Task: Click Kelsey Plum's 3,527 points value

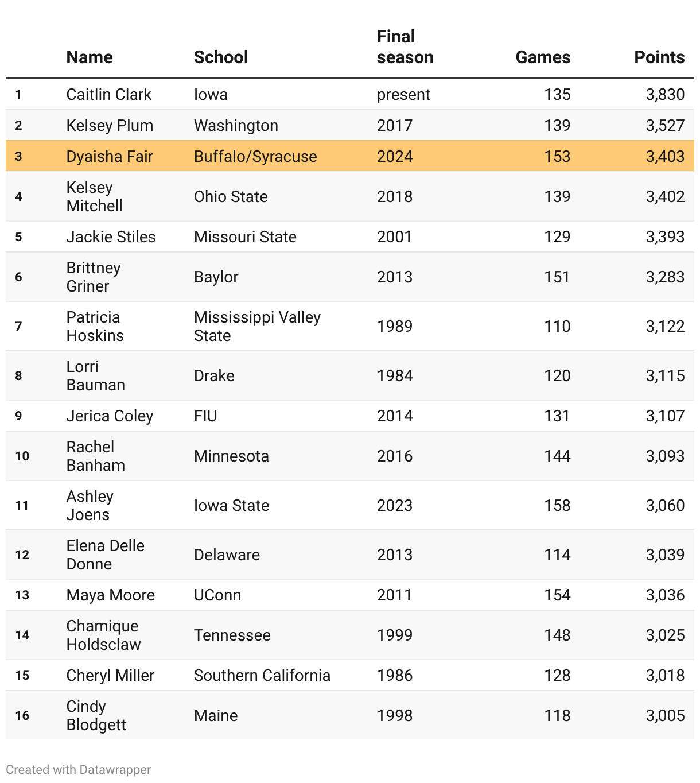Action: click(x=665, y=126)
